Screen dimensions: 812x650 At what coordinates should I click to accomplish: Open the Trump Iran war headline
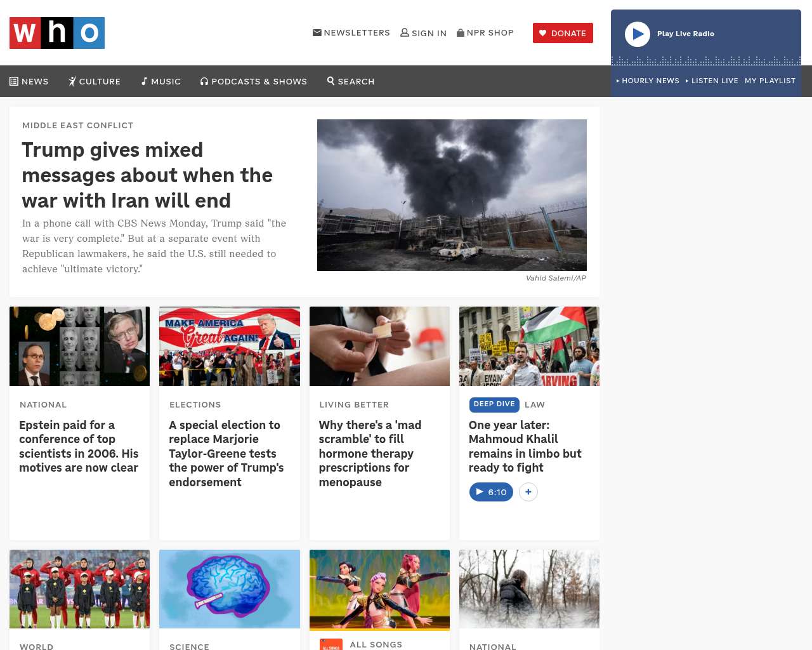point(147,175)
